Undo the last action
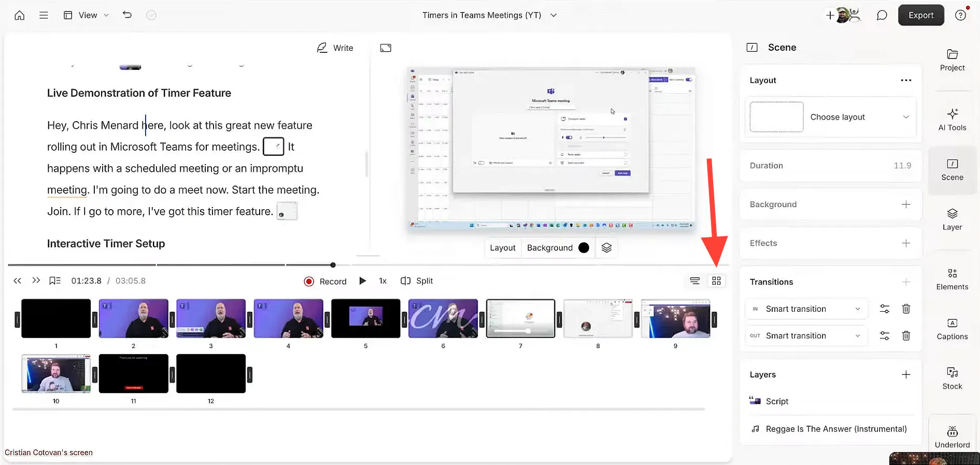This screenshot has width=980, height=465. [127, 15]
